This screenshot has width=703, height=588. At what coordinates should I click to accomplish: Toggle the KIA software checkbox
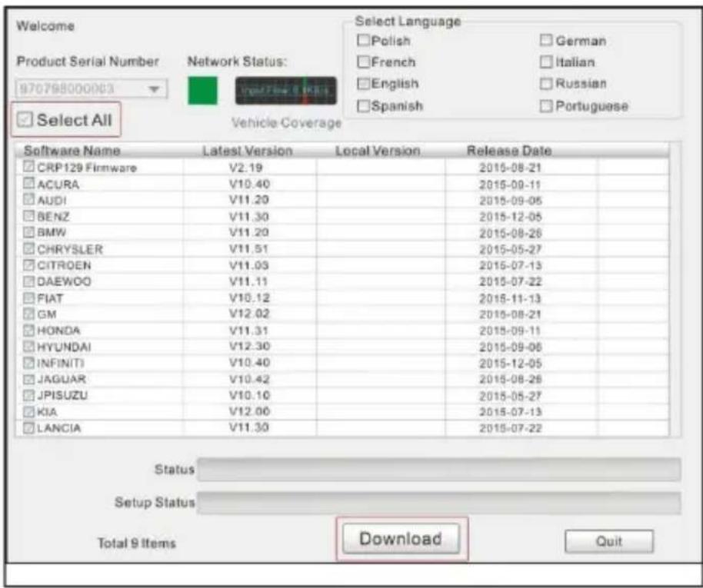(28, 411)
